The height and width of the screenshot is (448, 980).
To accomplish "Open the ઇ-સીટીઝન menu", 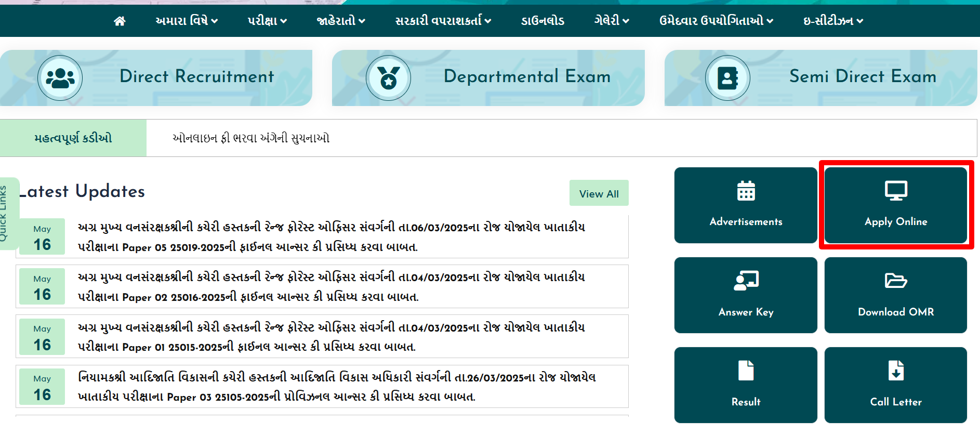I will [x=833, y=21].
